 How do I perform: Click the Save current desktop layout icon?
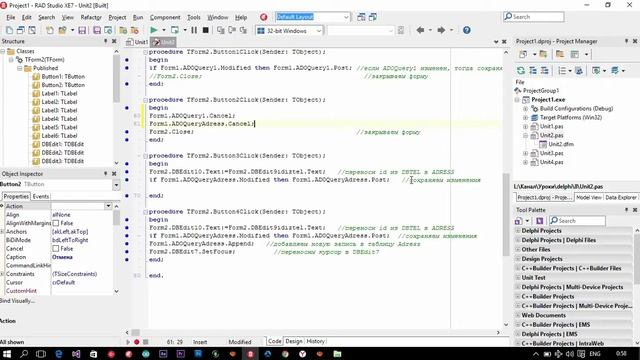pos(361,17)
